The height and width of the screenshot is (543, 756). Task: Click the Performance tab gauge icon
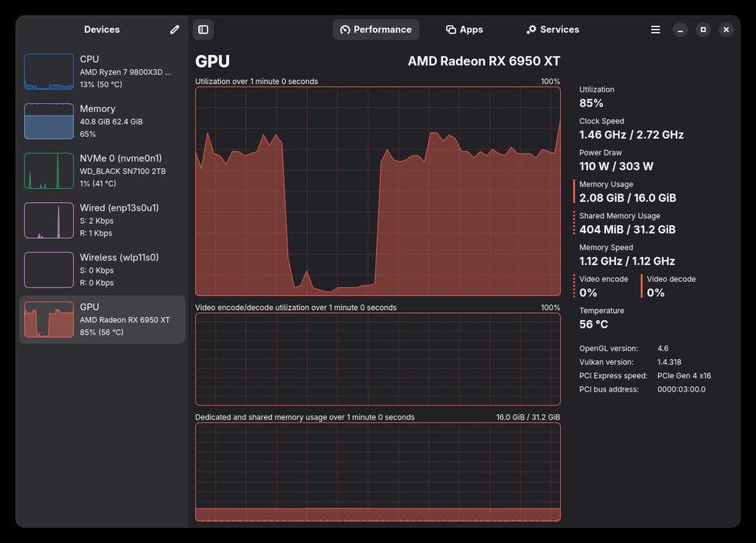345,30
